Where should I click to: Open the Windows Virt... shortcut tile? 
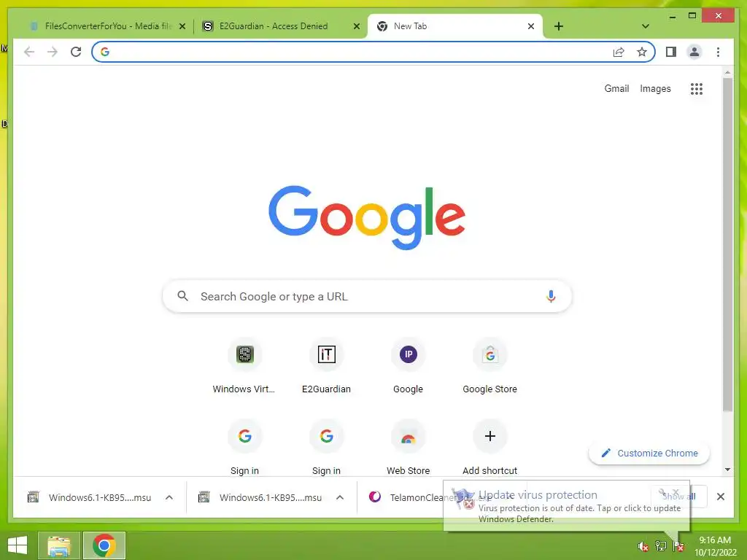pos(244,366)
